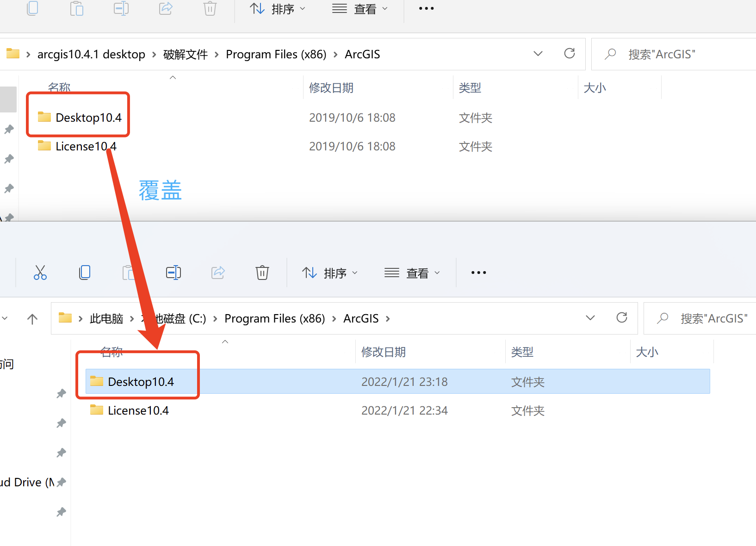The width and height of the screenshot is (756, 546).
Task: Click Program Files (x86) breadcrumb in lower window
Action: point(275,318)
